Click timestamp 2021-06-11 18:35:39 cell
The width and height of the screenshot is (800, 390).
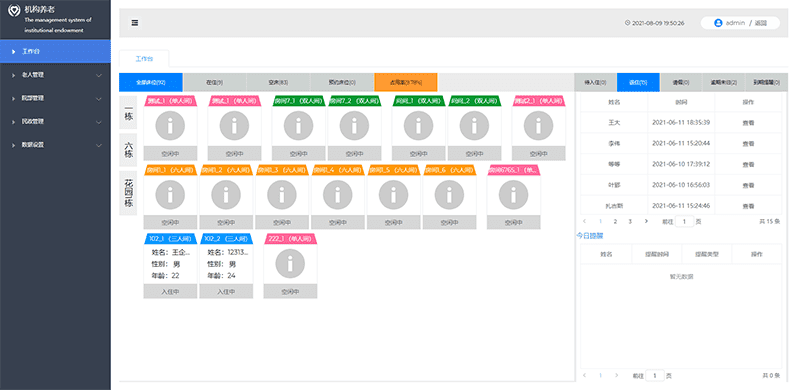[681, 123]
